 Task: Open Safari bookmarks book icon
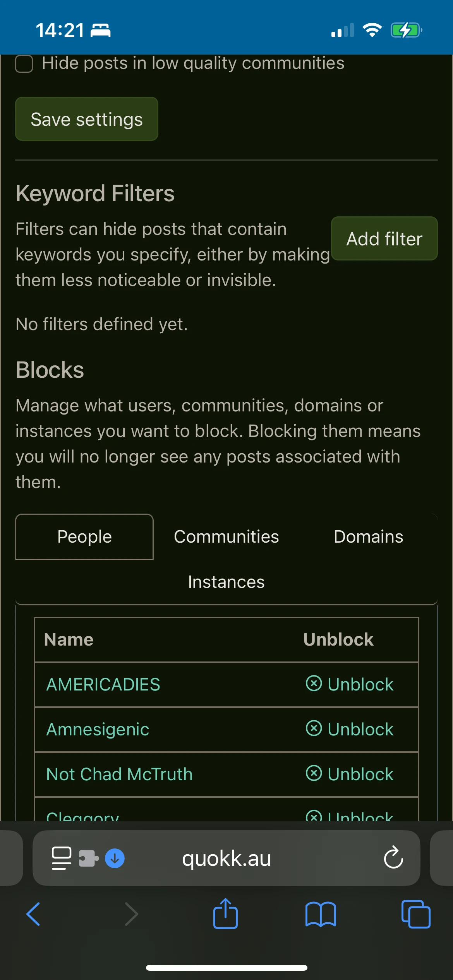pos(321,914)
